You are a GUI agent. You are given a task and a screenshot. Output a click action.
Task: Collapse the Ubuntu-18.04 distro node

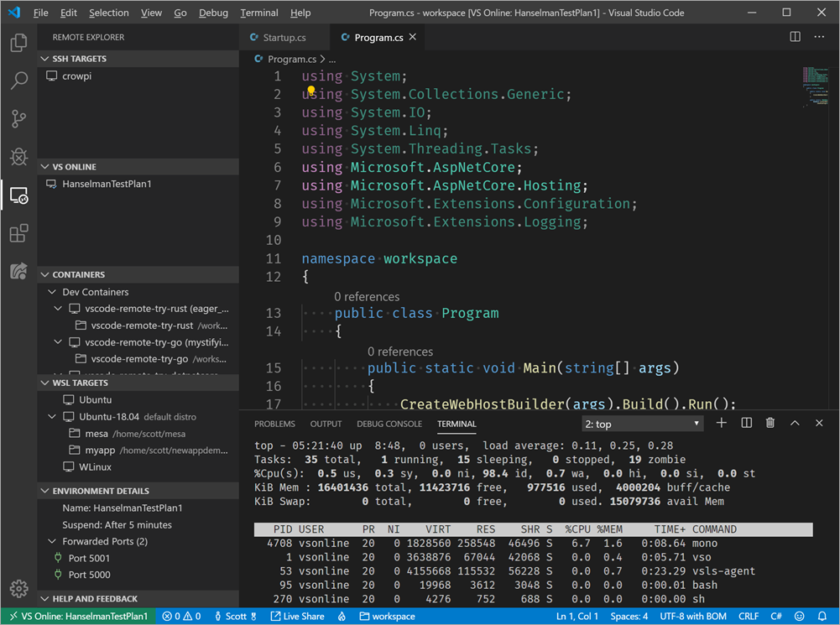(x=52, y=417)
